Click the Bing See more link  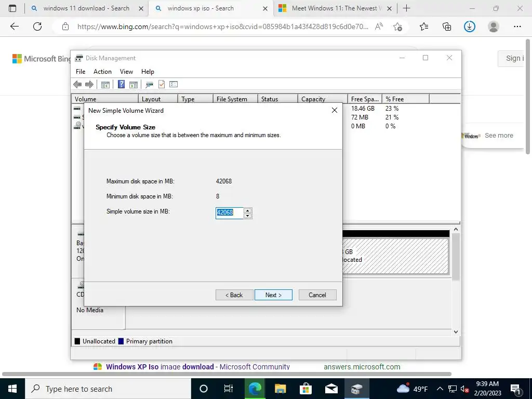tap(499, 136)
